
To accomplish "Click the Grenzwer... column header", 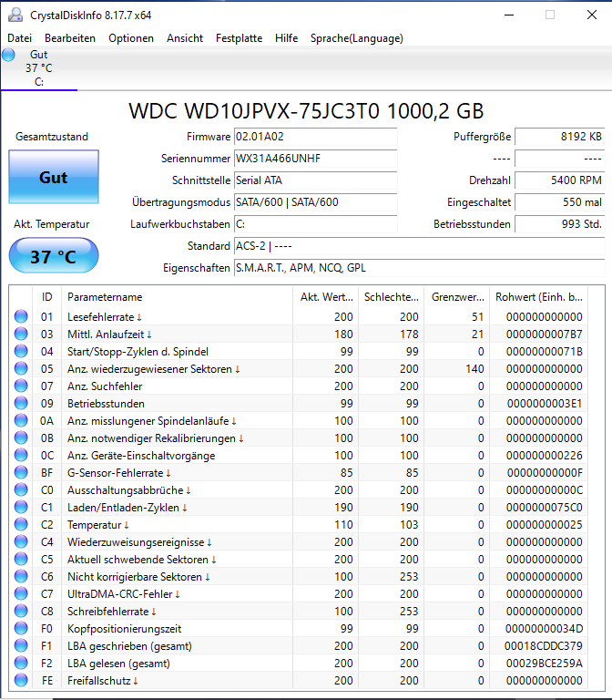I will (457, 297).
